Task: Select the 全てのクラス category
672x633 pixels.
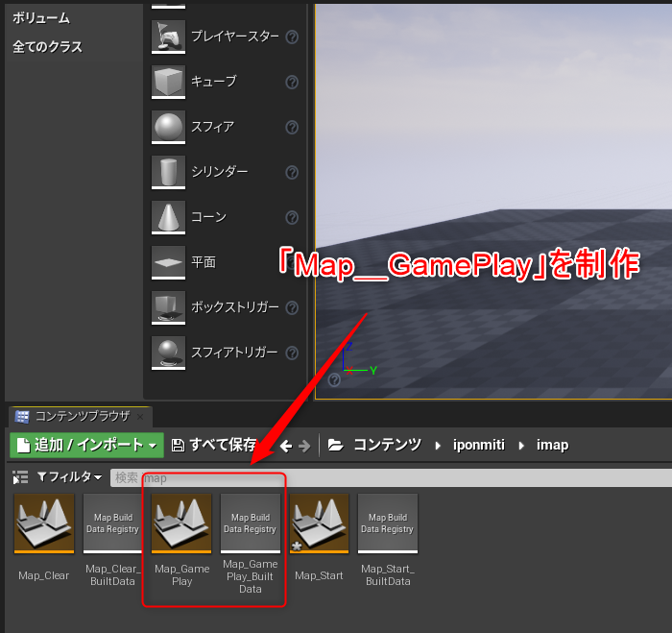Action: [x=47, y=47]
